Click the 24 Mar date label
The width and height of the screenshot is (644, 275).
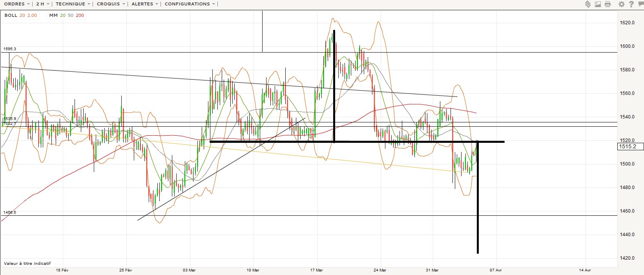(x=380, y=270)
